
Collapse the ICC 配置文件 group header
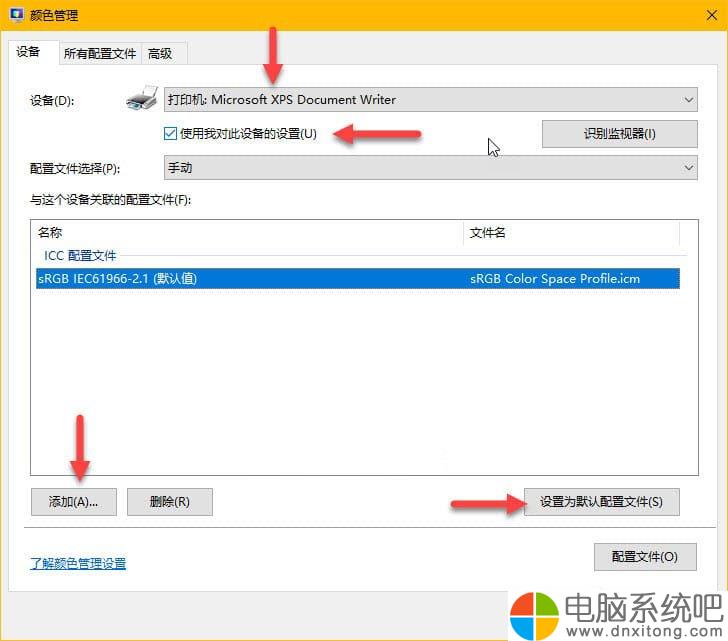click(x=80, y=255)
